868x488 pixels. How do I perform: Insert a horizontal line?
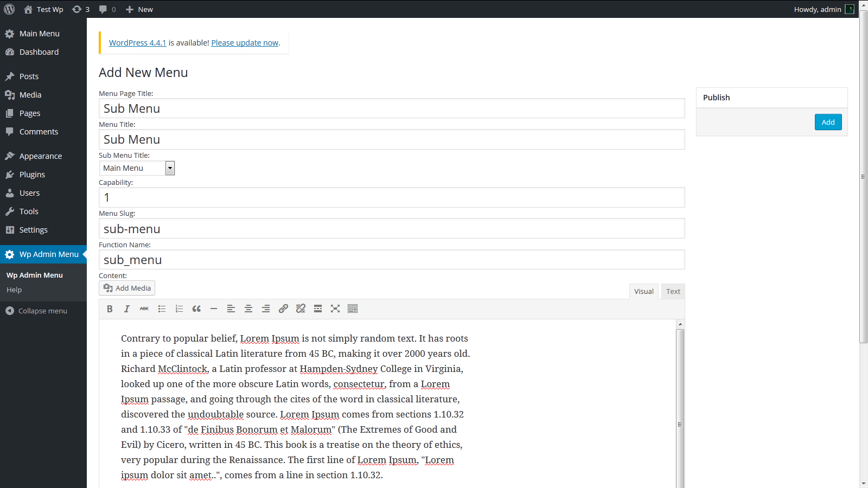pyautogui.click(x=214, y=309)
